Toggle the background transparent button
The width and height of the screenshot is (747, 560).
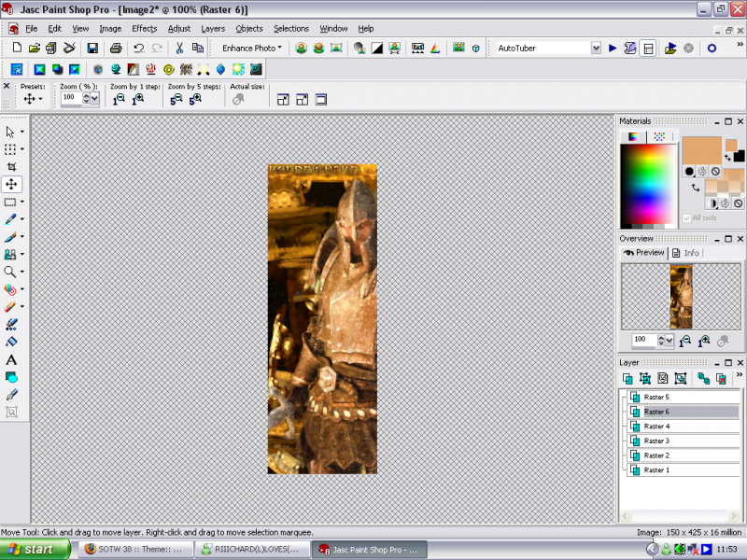(738, 203)
